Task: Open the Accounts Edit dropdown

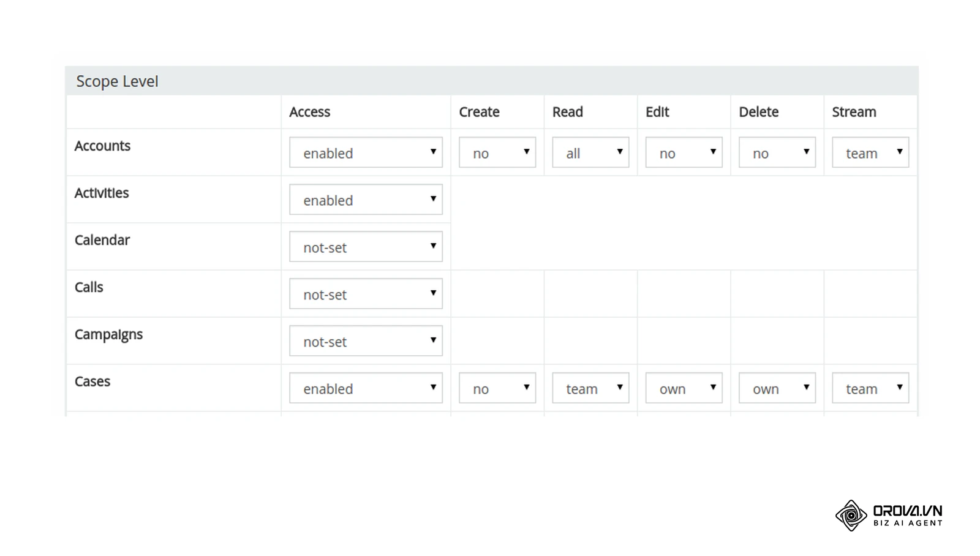Action: (684, 152)
